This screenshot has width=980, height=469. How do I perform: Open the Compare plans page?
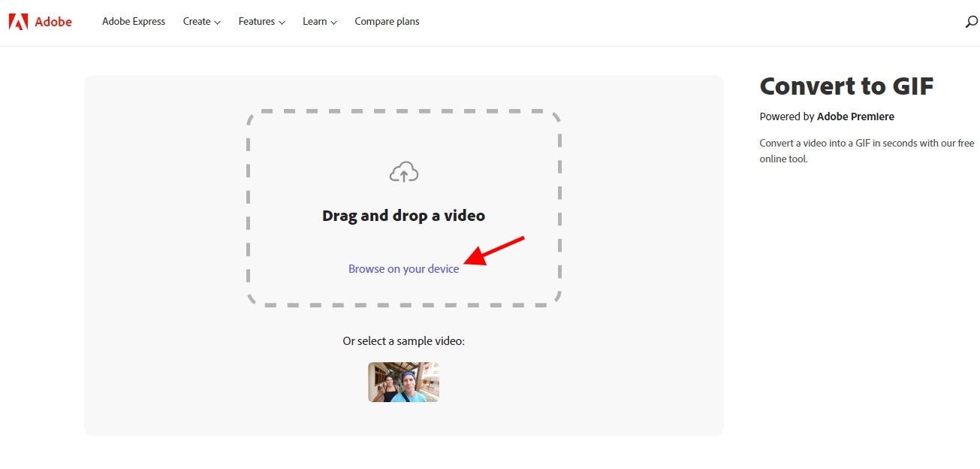click(x=387, y=22)
